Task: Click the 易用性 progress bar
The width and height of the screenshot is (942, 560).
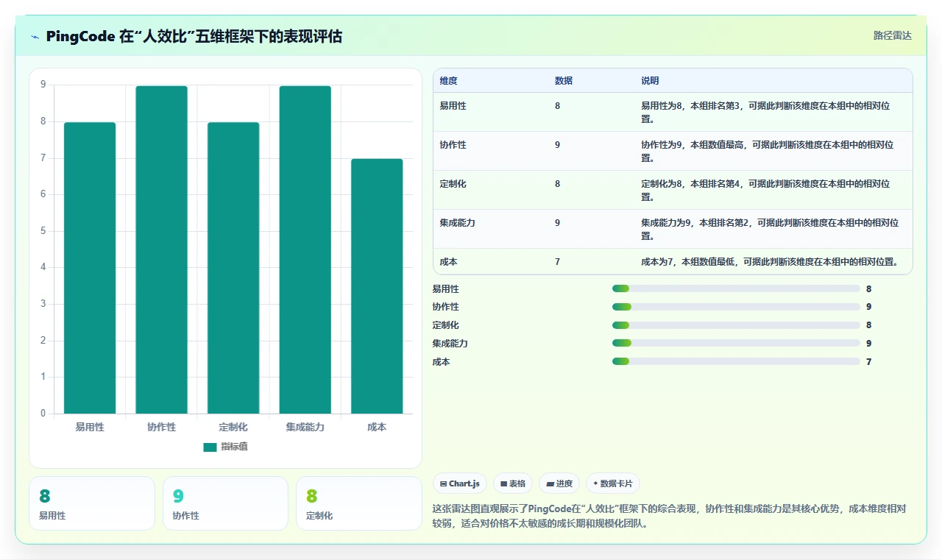Action: tap(736, 288)
